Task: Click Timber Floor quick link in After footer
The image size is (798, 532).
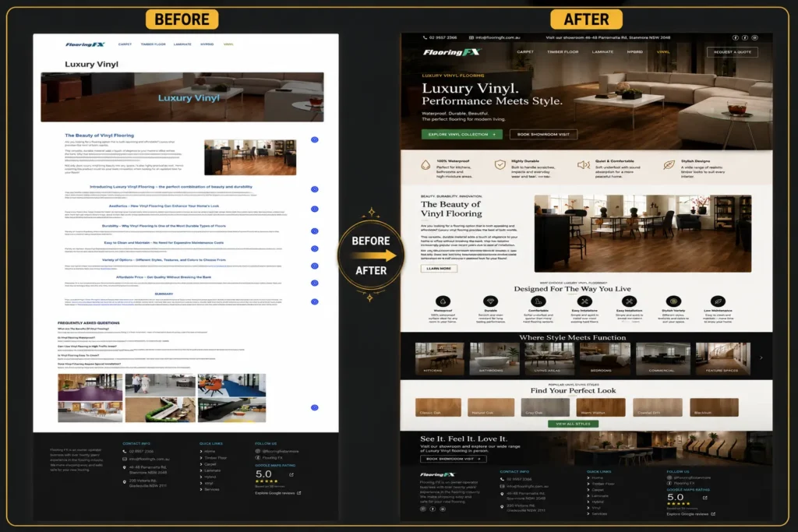Action: (x=601, y=484)
